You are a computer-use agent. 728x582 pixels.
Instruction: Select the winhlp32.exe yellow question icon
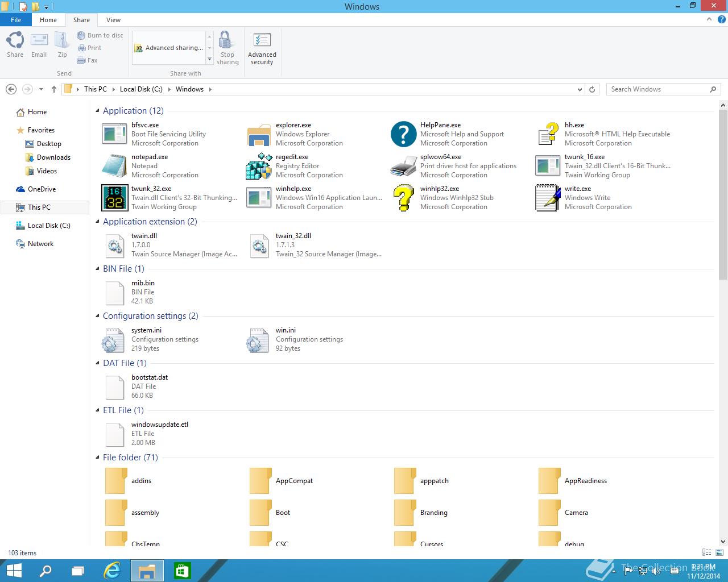403,198
